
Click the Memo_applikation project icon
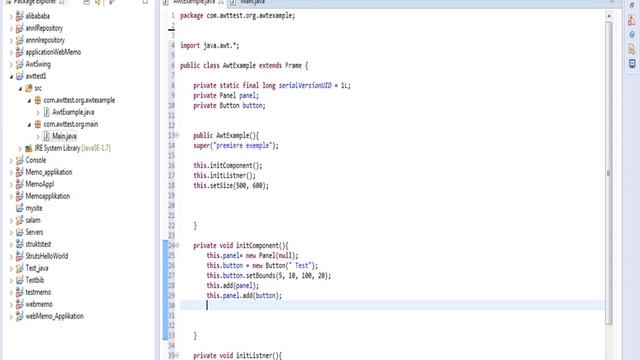tap(19, 172)
